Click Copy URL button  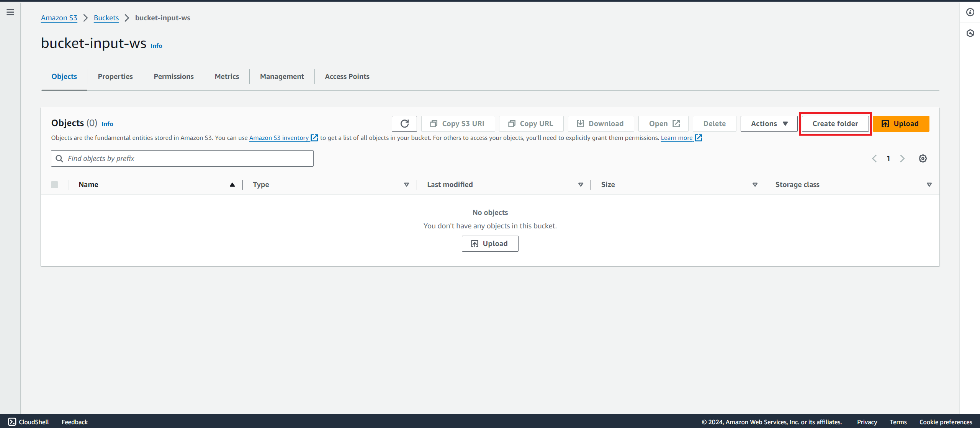coord(531,124)
